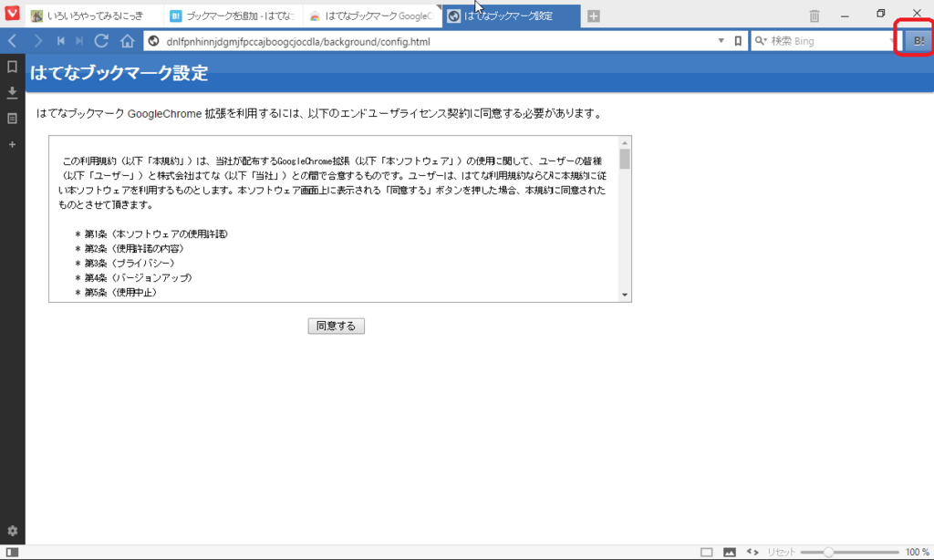934x560 pixels.
Task: Click the license box scrollbar thumb
Action: pos(625,160)
